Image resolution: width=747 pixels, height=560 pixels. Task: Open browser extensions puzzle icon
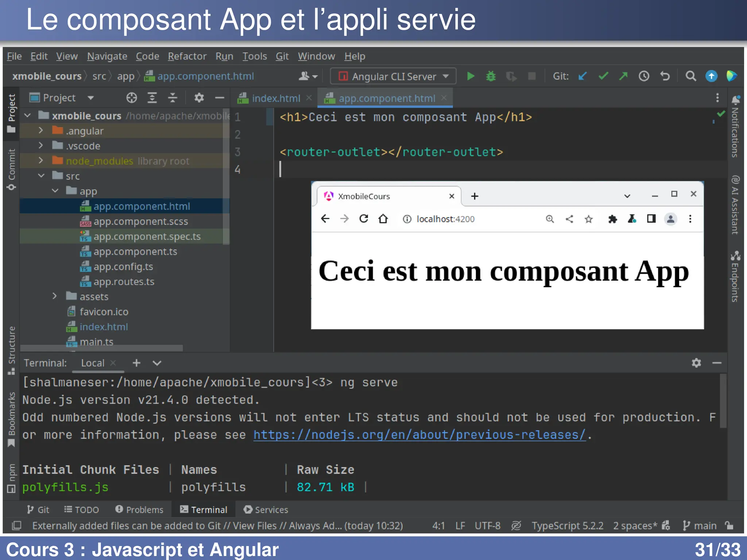(x=612, y=219)
